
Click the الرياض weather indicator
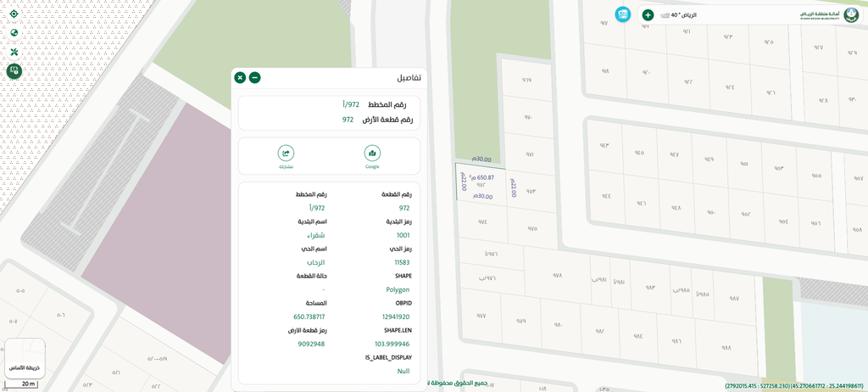tap(678, 15)
